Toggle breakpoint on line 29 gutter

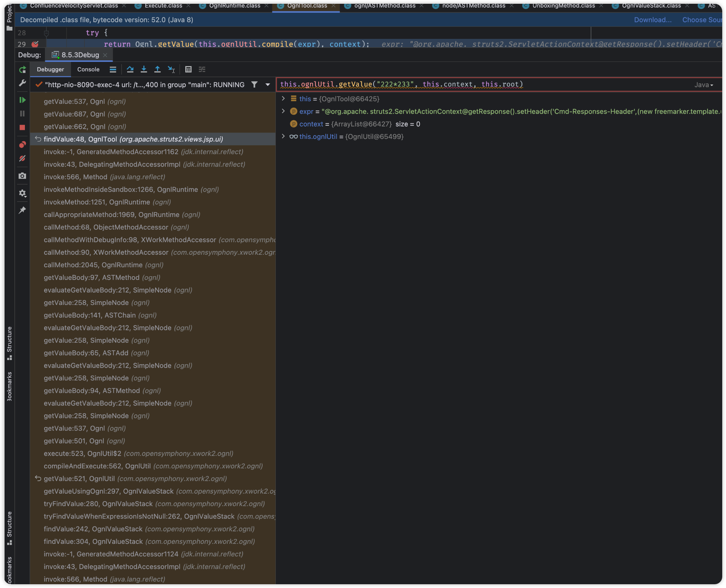point(35,44)
